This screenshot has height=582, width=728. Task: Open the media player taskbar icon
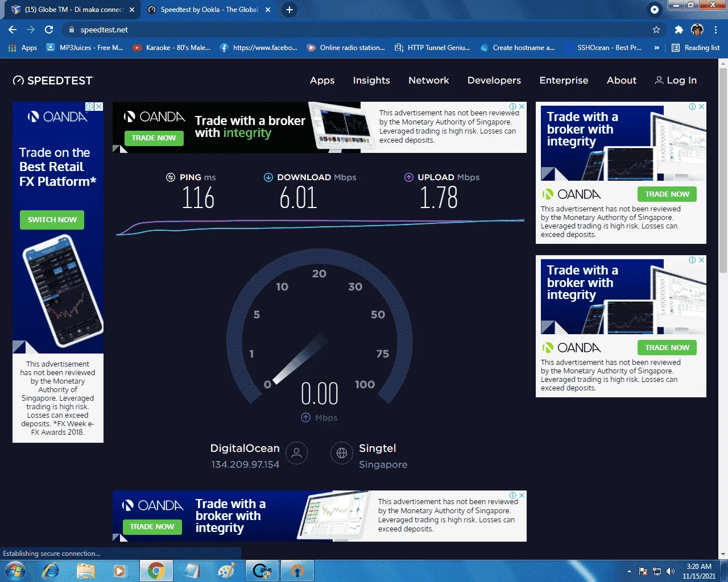click(120, 571)
